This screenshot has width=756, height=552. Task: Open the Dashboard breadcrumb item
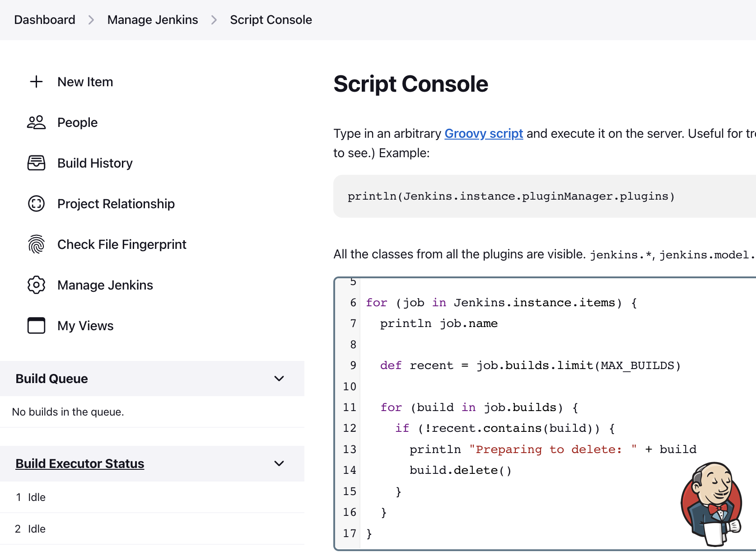point(44,19)
